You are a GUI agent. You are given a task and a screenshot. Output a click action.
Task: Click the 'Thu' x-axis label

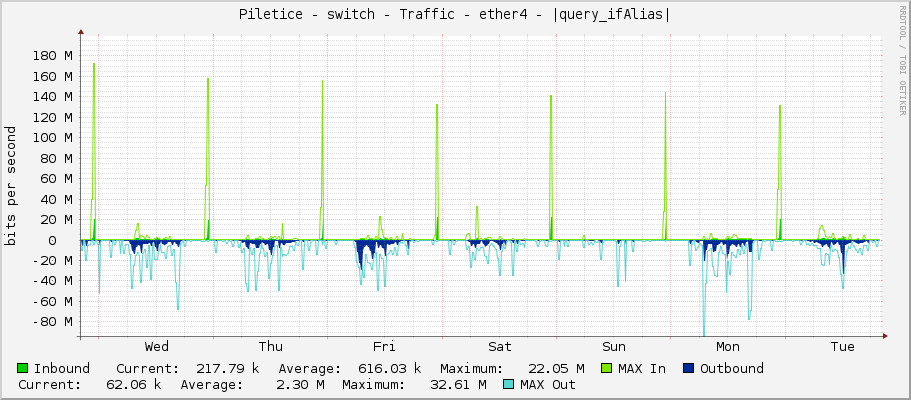tap(271, 347)
